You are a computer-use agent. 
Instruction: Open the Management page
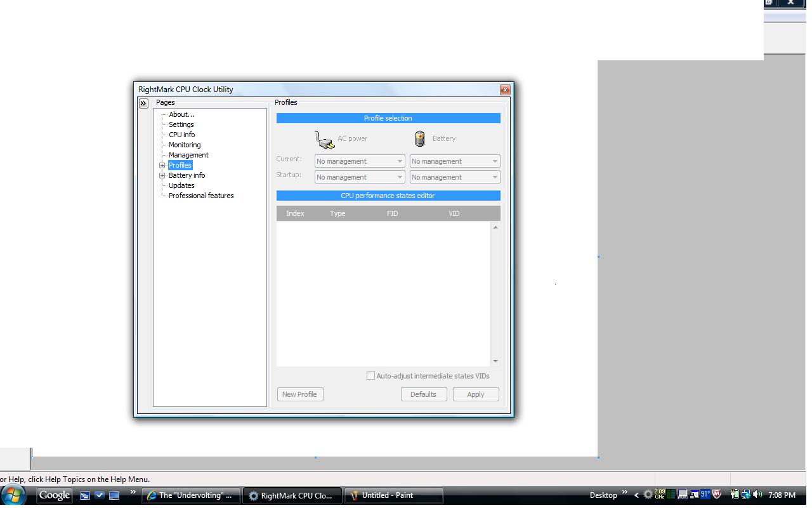pos(188,155)
